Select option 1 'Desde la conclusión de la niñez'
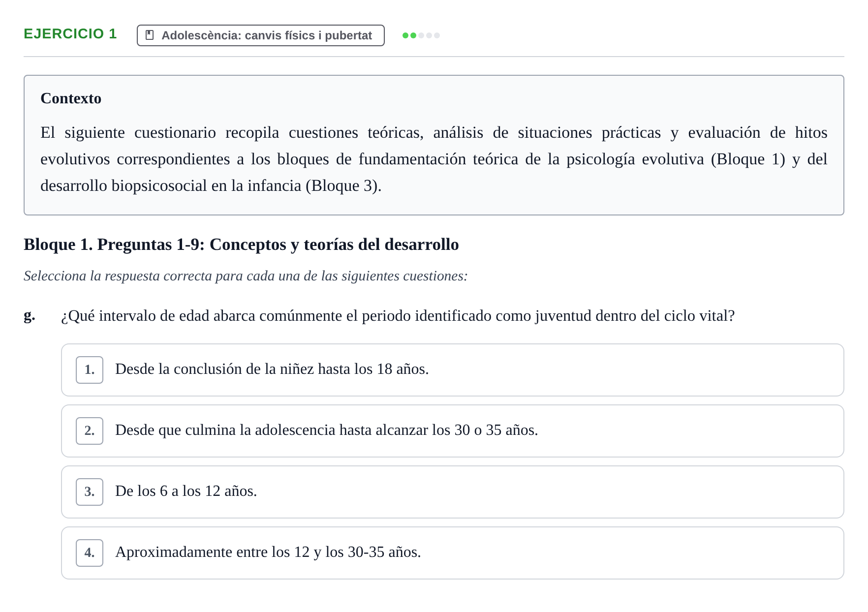Image resolution: width=868 pixels, height=612 pixels. pos(452,370)
